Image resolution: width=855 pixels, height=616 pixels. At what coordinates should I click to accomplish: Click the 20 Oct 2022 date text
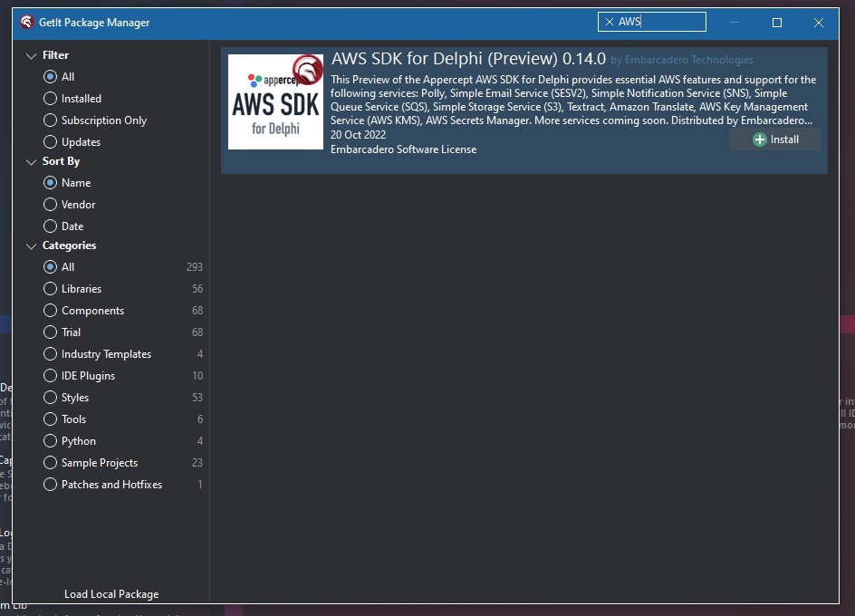click(358, 135)
